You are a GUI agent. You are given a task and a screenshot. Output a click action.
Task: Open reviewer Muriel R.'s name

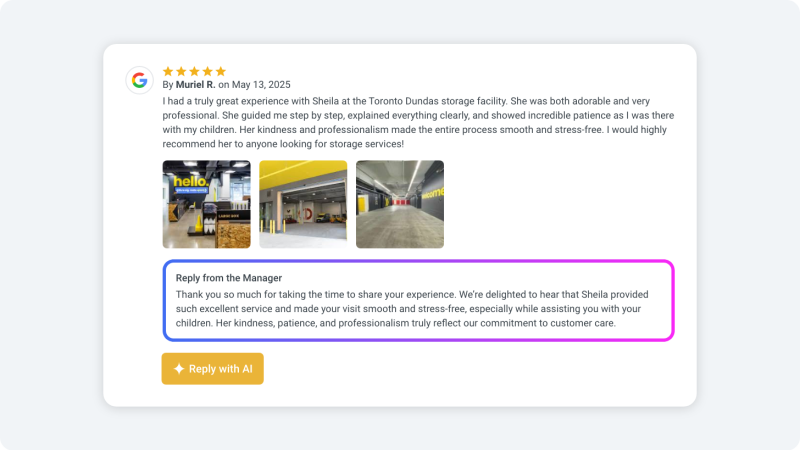[x=197, y=85]
